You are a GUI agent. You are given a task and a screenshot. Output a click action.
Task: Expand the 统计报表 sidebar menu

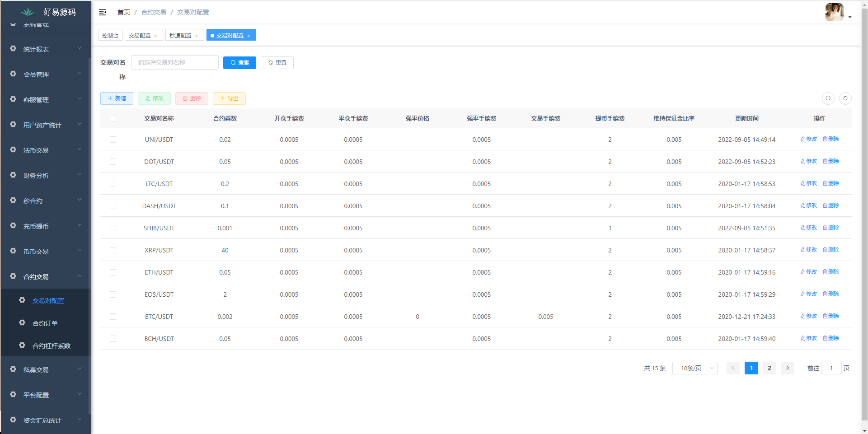pyautogui.click(x=45, y=49)
